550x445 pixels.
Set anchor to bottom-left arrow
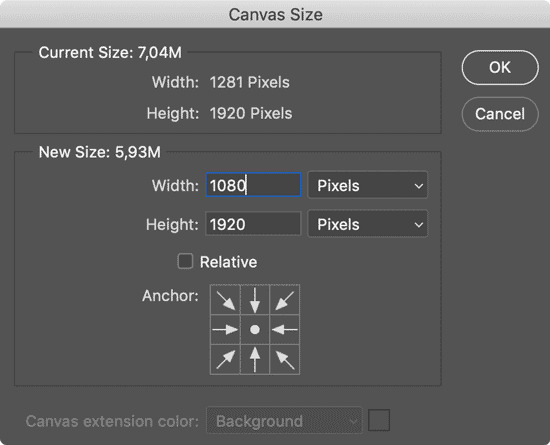225,359
